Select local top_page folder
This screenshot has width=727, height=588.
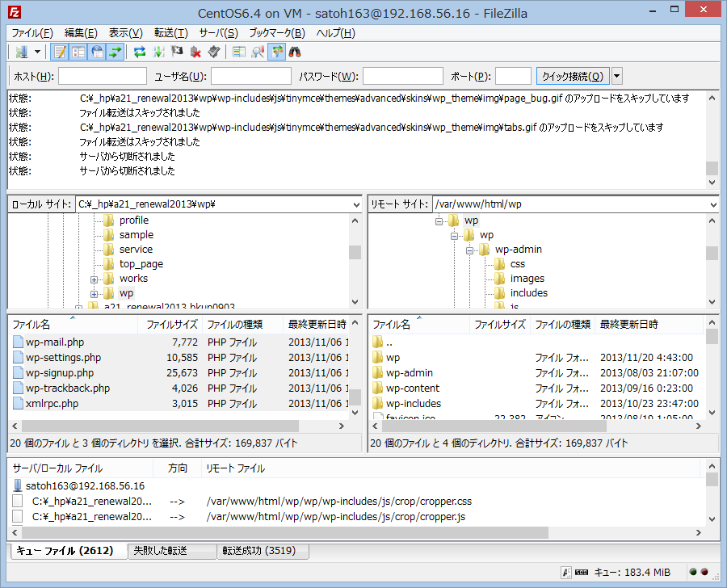[x=141, y=264]
